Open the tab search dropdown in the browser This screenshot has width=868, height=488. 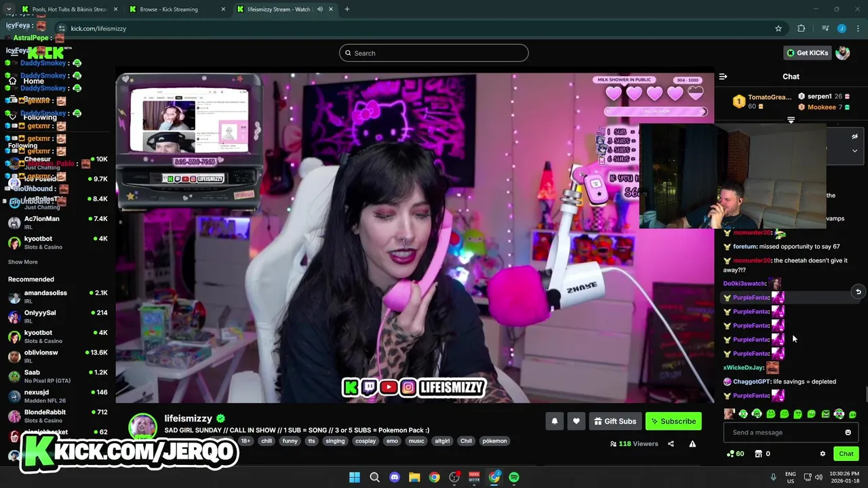click(x=9, y=9)
